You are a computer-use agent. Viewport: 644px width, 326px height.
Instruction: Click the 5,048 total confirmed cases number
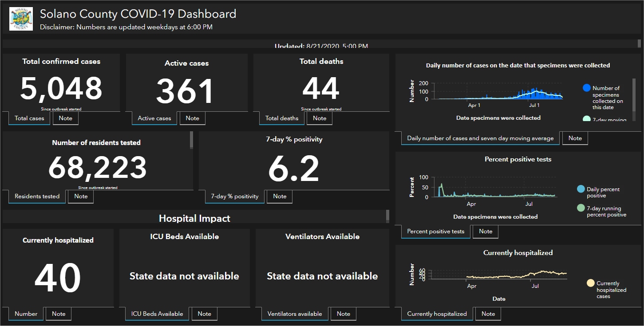[61, 88]
